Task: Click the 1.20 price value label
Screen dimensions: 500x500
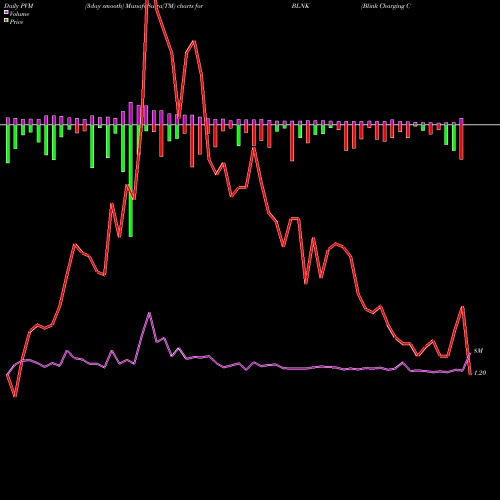Action: (x=480, y=373)
